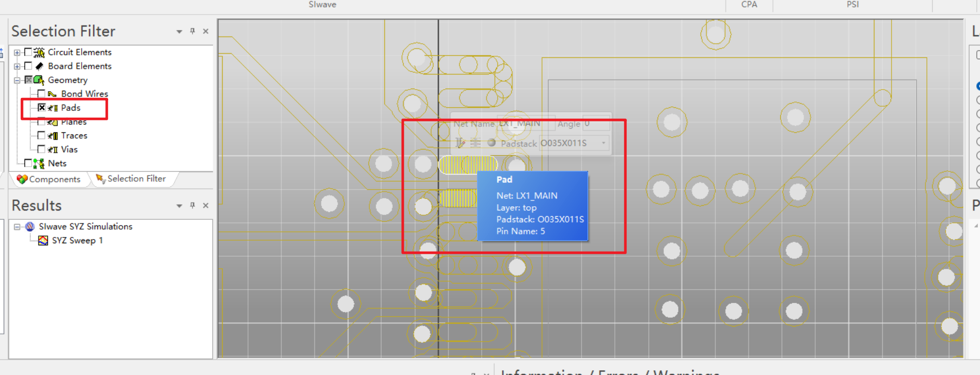Click the dashed lines icon in pad toolbar
980x375 pixels.
click(x=475, y=143)
